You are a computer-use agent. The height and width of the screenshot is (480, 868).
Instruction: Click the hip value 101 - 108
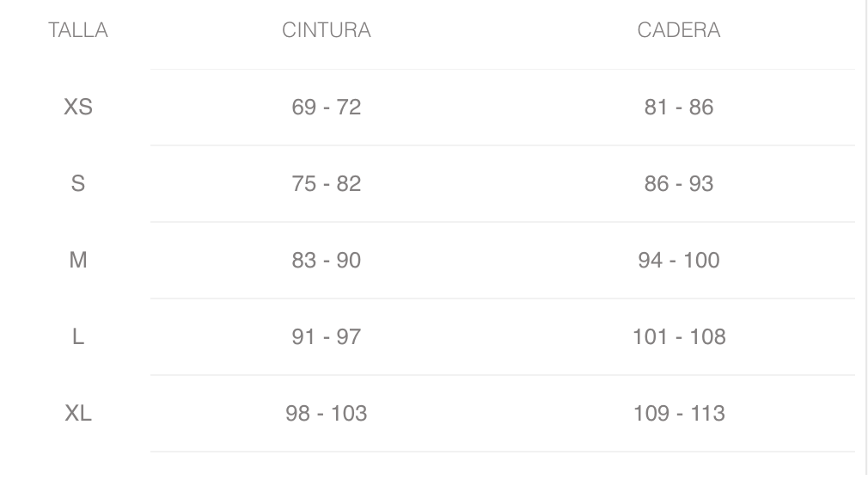(679, 337)
